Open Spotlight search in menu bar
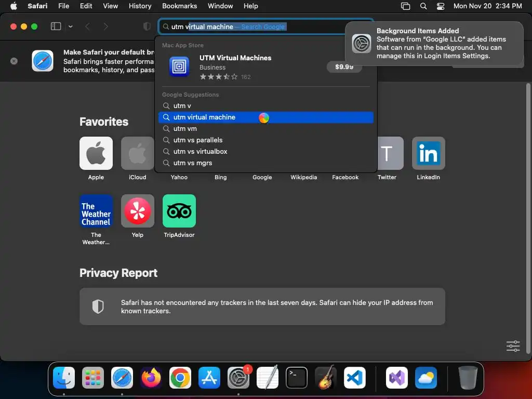This screenshot has height=399, width=532. coord(423,6)
